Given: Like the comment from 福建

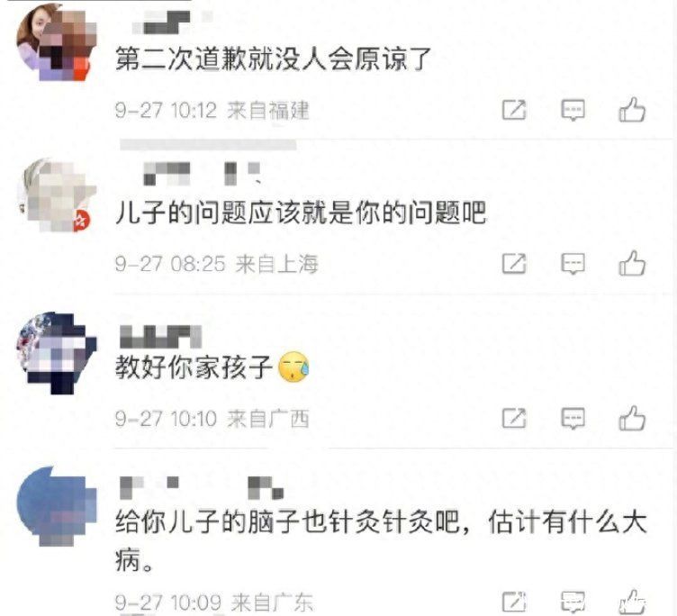Looking at the screenshot, I should 632,109.
